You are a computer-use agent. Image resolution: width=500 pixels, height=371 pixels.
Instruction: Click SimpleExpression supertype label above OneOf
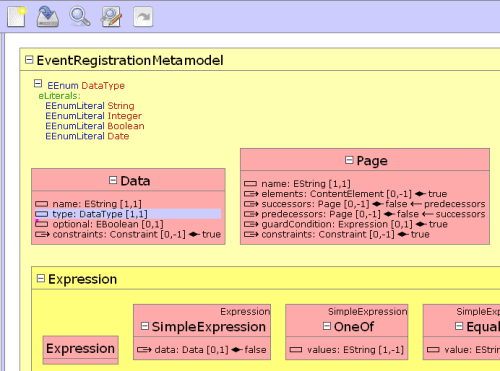click(x=368, y=312)
